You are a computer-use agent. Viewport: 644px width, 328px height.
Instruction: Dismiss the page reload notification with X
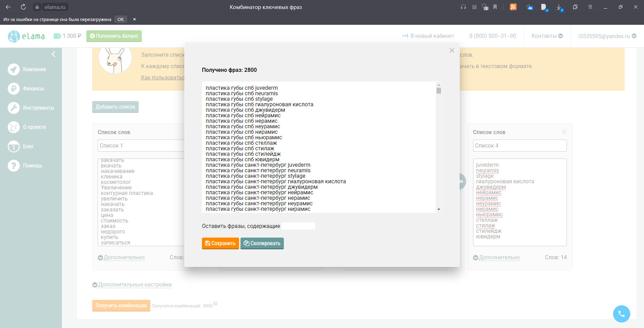(x=135, y=19)
